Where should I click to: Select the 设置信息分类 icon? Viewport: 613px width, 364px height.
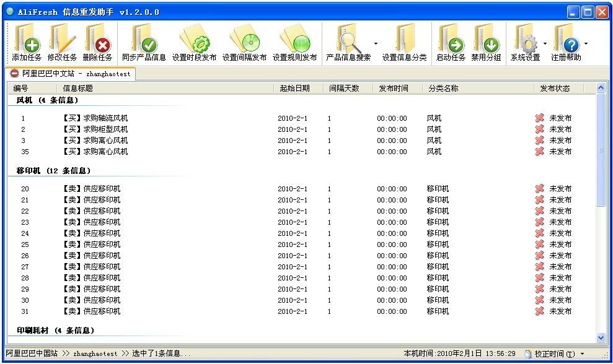click(406, 40)
